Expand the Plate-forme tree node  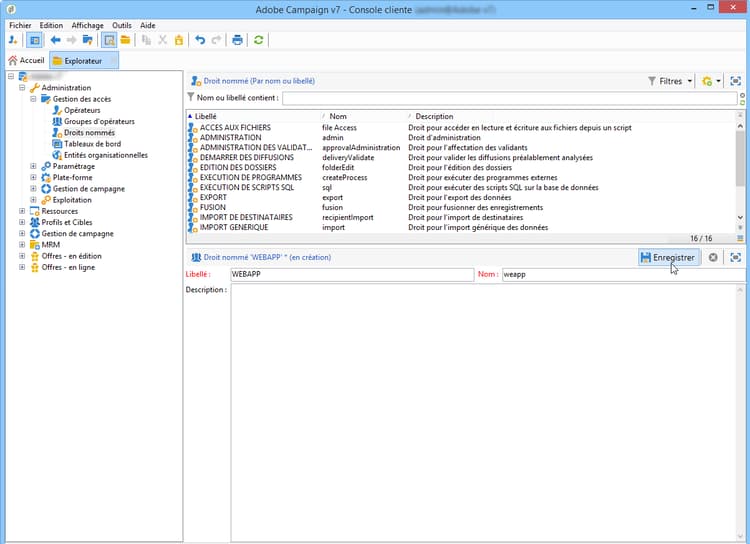coord(33,178)
